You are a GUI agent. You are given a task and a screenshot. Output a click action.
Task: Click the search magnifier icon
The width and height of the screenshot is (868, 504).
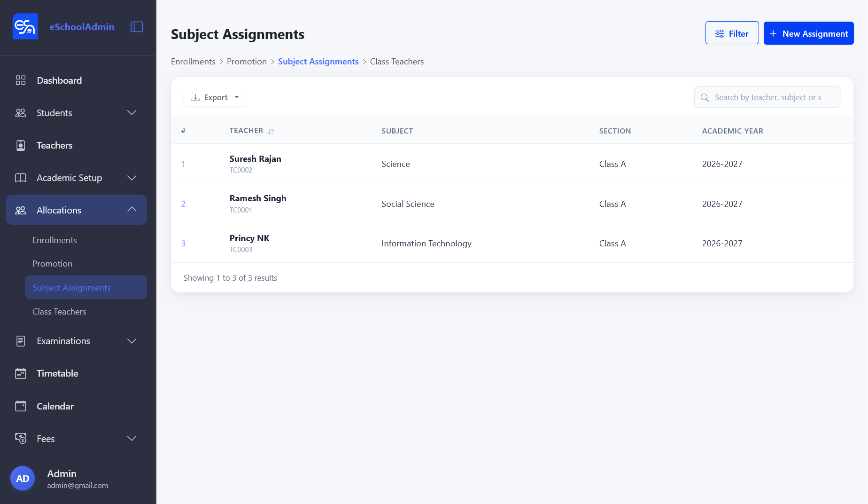pyautogui.click(x=705, y=97)
